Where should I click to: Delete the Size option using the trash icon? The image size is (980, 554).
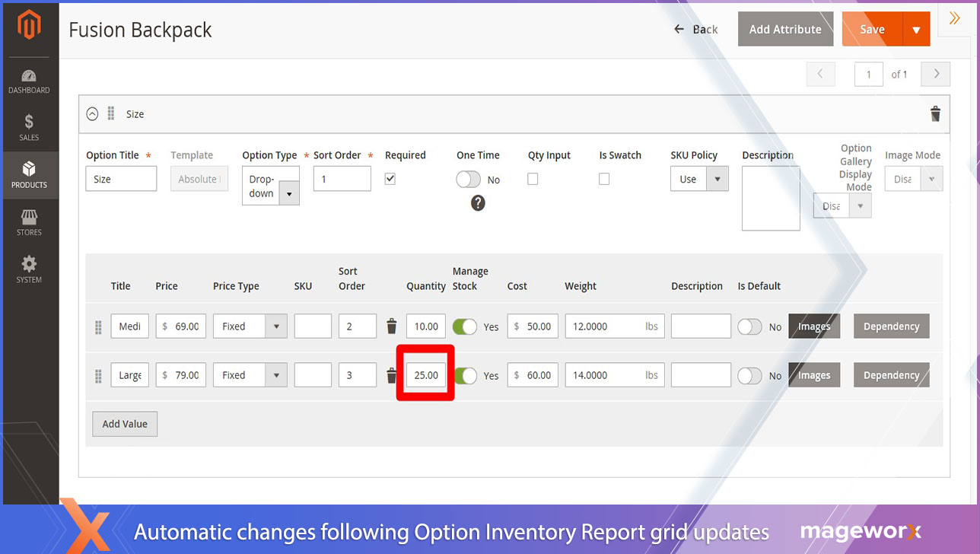tap(935, 113)
